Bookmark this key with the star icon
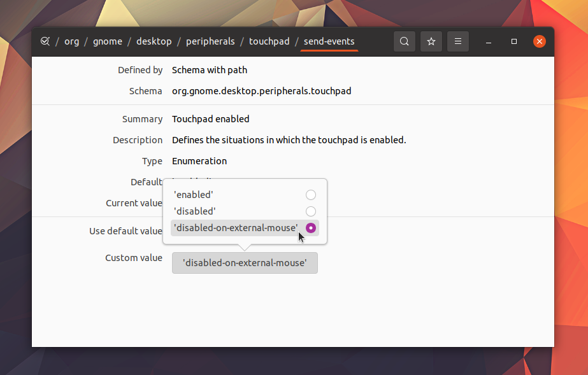 [x=431, y=41]
